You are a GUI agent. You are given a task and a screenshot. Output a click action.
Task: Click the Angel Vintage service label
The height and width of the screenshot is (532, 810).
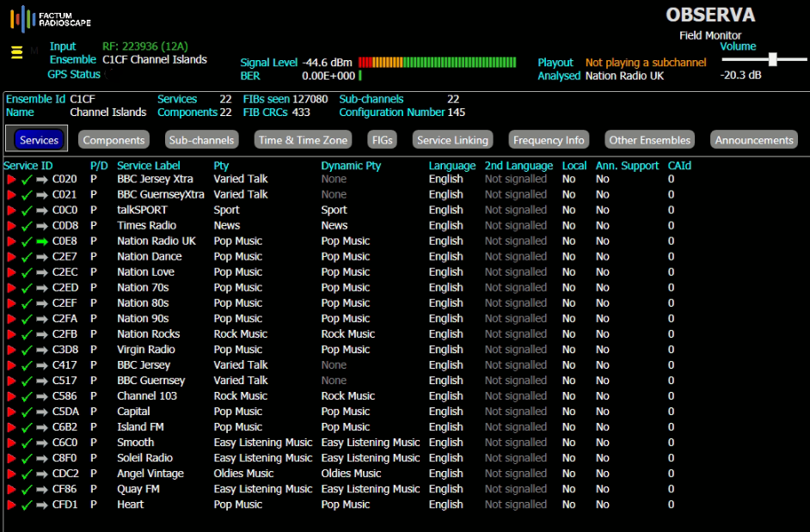(x=150, y=474)
